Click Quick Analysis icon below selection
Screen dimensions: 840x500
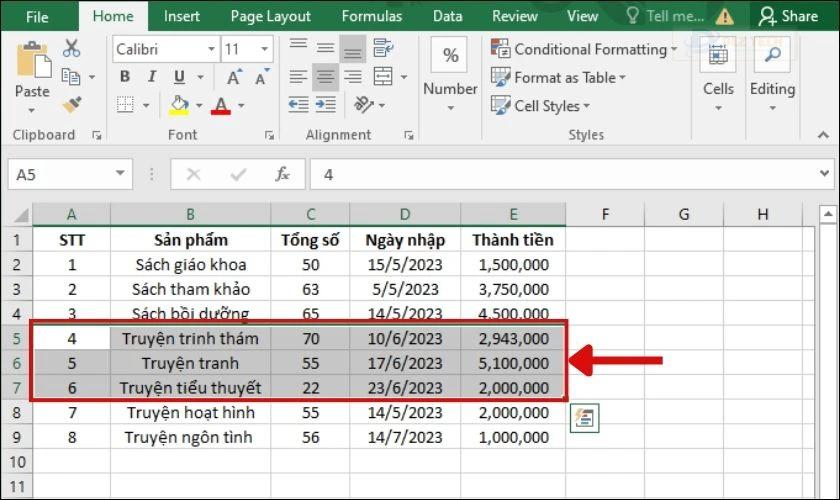pyautogui.click(x=584, y=418)
